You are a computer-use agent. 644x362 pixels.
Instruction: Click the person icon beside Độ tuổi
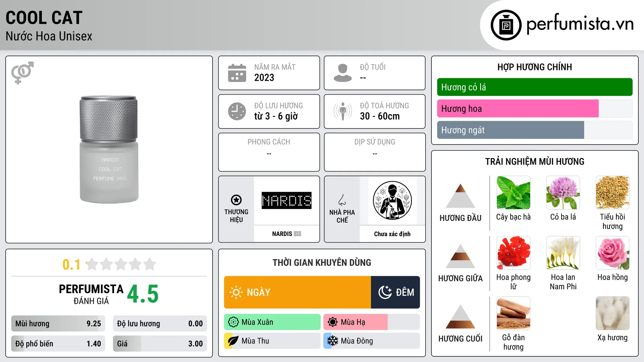pyautogui.click(x=343, y=73)
